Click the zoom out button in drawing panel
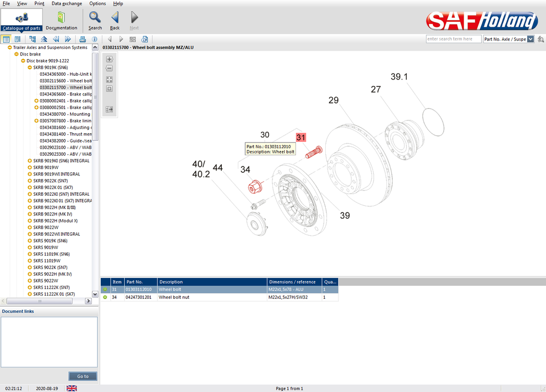This screenshot has width=546, height=392. pos(109,68)
